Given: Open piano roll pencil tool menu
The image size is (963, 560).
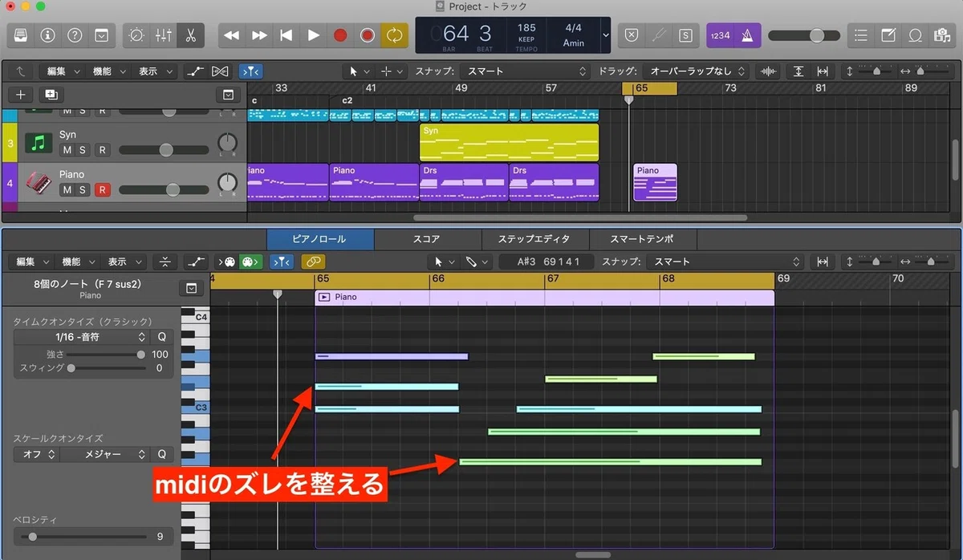Looking at the screenshot, I should pyautogui.click(x=476, y=262).
